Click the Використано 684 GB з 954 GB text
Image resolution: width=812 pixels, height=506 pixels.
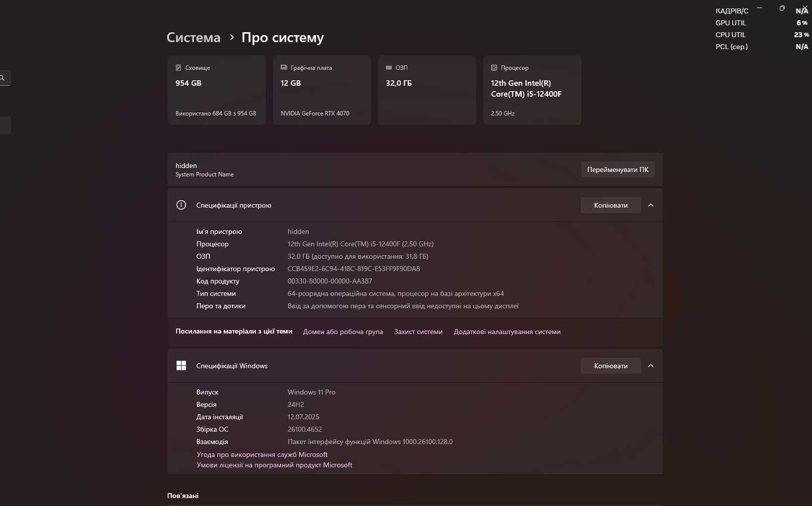[x=216, y=113]
